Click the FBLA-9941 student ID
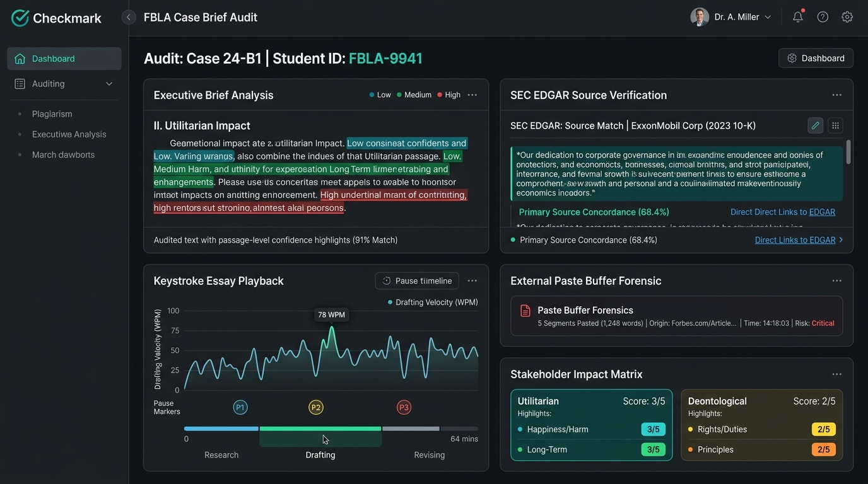The width and height of the screenshot is (868, 484). (385, 59)
